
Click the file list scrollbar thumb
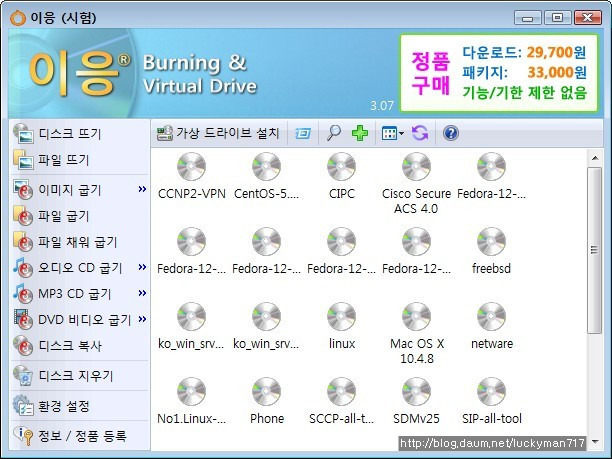pyautogui.click(x=594, y=250)
